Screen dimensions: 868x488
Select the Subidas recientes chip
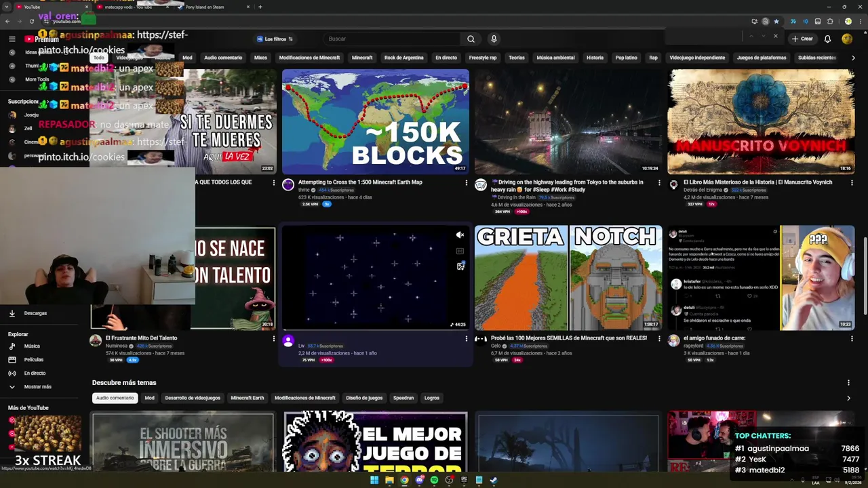(817, 58)
